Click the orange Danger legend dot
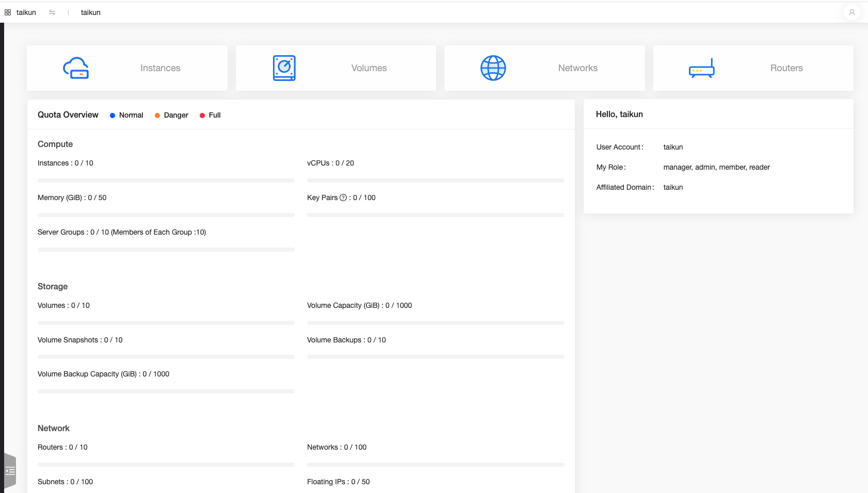 pyautogui.click(x=157, y=116)
